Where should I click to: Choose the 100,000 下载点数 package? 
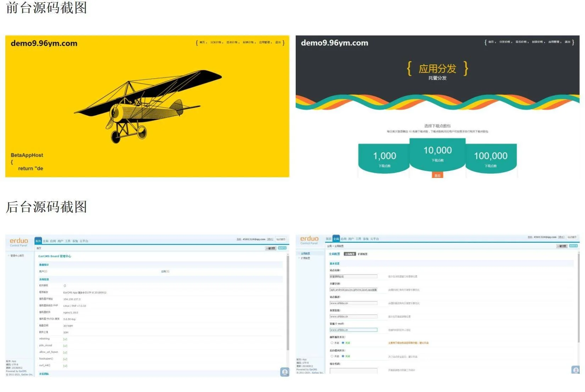tap(491, 158)
